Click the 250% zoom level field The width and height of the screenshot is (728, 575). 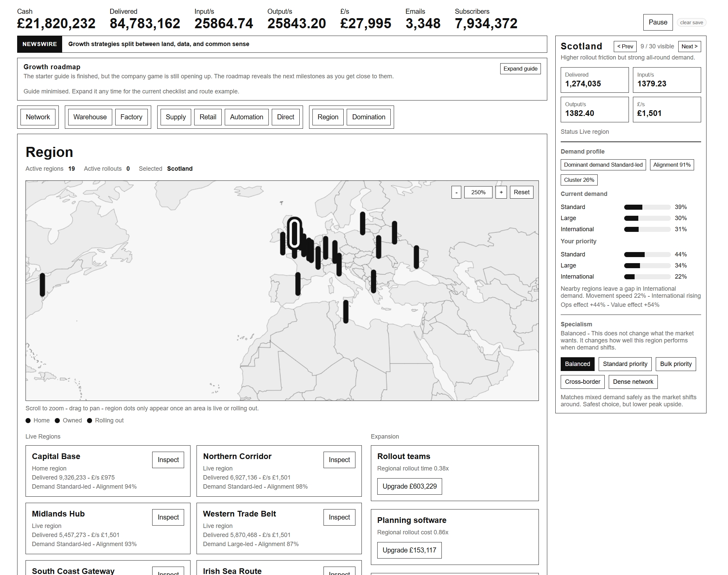click(478, 192)
